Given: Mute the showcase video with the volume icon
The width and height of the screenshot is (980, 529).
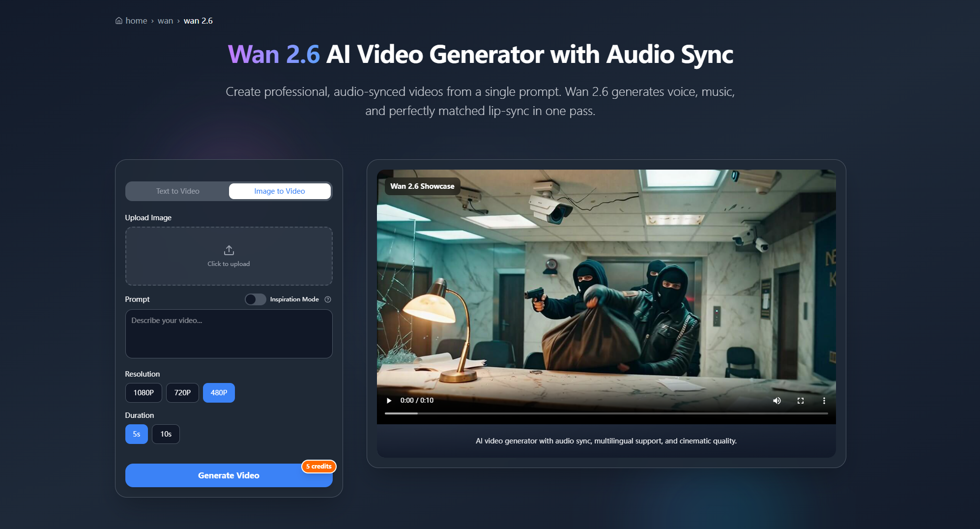Looking at the screenshot, I should tap(777, 401).
